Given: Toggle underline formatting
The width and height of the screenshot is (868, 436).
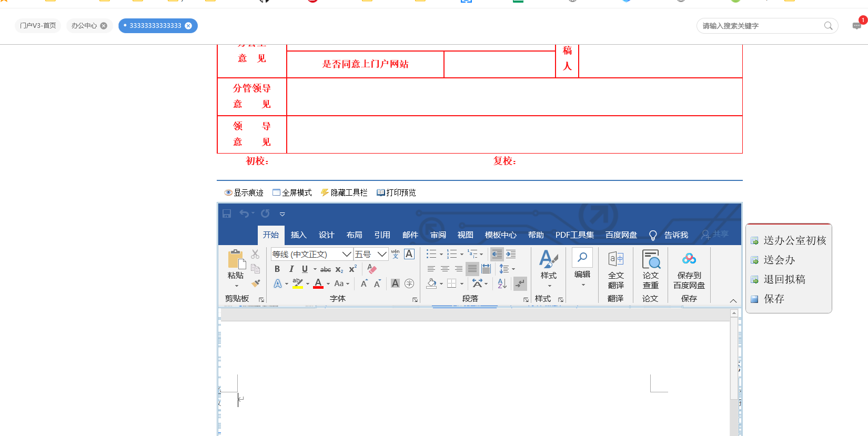Looking at the screenshot, I should pyautogui.click(x=305, y=269).
